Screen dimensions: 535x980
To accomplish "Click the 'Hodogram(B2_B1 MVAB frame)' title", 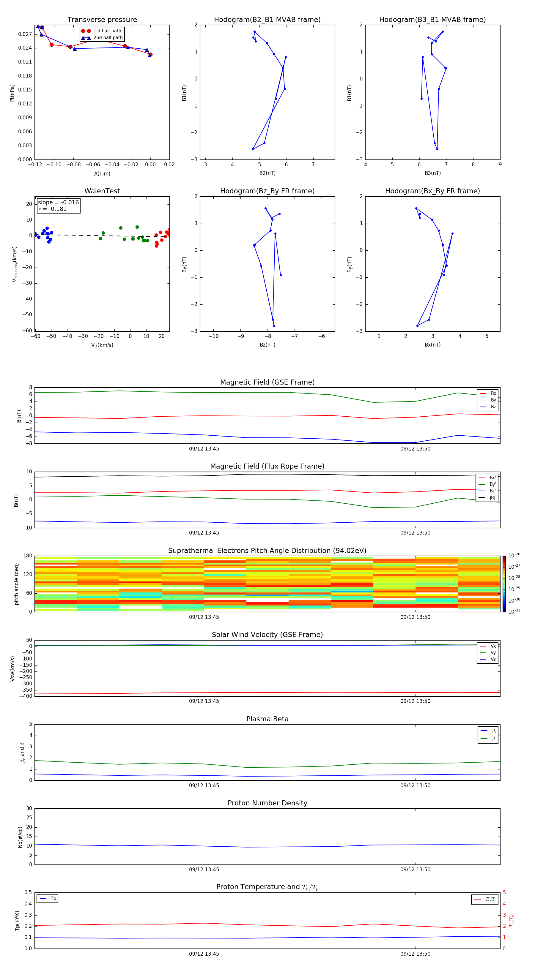I will tap(267, 20).
